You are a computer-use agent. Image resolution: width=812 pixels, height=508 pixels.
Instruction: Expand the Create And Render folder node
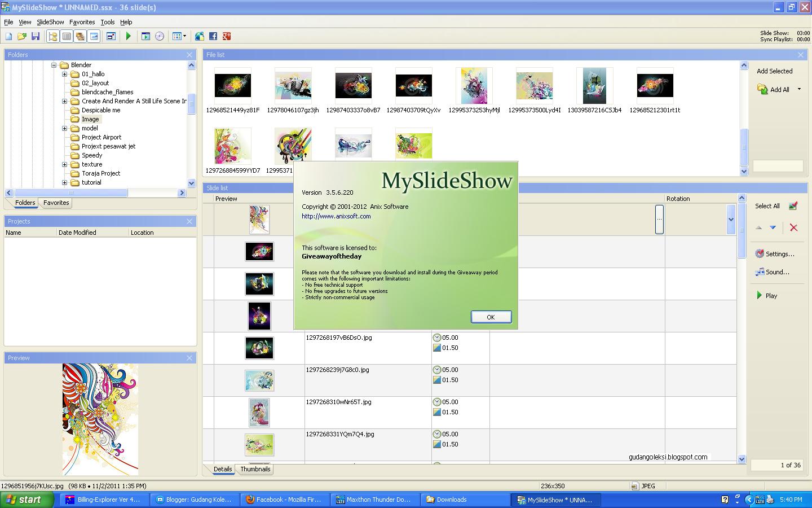[x=64, y=101]
